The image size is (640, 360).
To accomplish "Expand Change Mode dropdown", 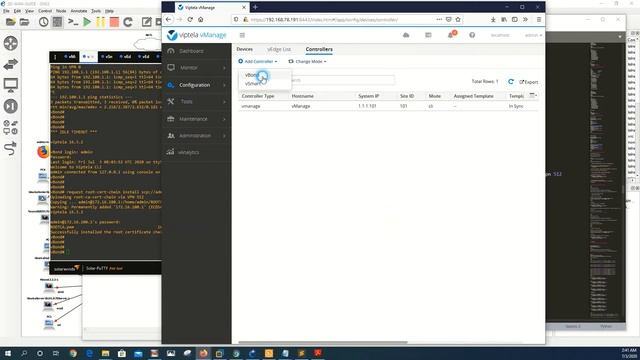I will click(307, 61).
